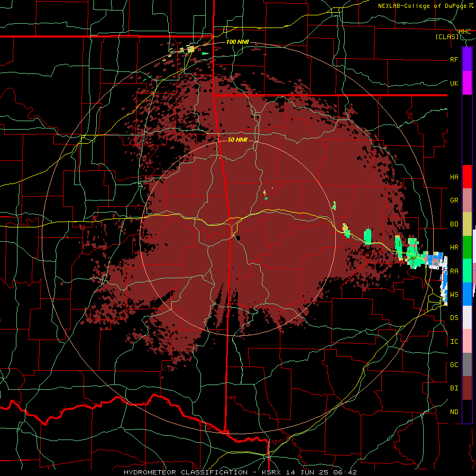Image resolution: width=476 pixels, height=476 pixels.
Task: Click the 'WS' legend label
Action: click(x=454, y=294)
